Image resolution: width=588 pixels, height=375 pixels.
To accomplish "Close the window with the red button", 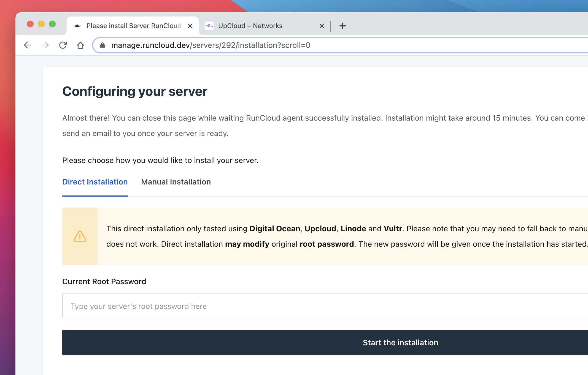I will (x=30, y=24).
